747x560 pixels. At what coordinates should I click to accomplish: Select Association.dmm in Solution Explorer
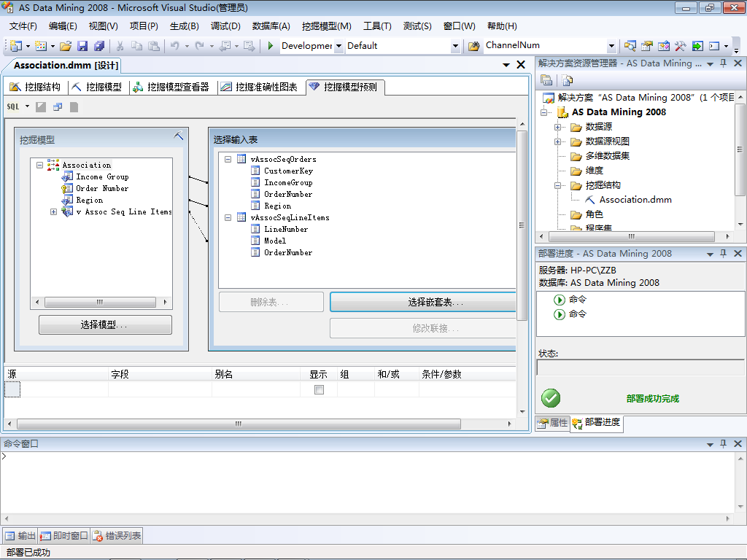coord(635,200)
